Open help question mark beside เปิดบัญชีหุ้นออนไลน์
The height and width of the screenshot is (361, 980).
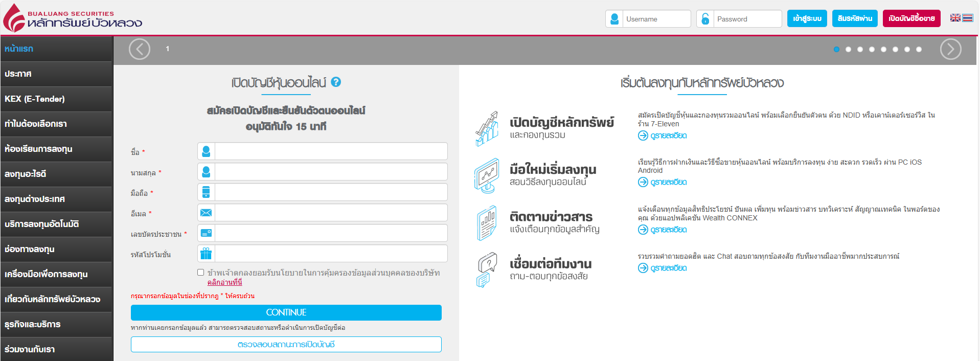tap(336, 82)
